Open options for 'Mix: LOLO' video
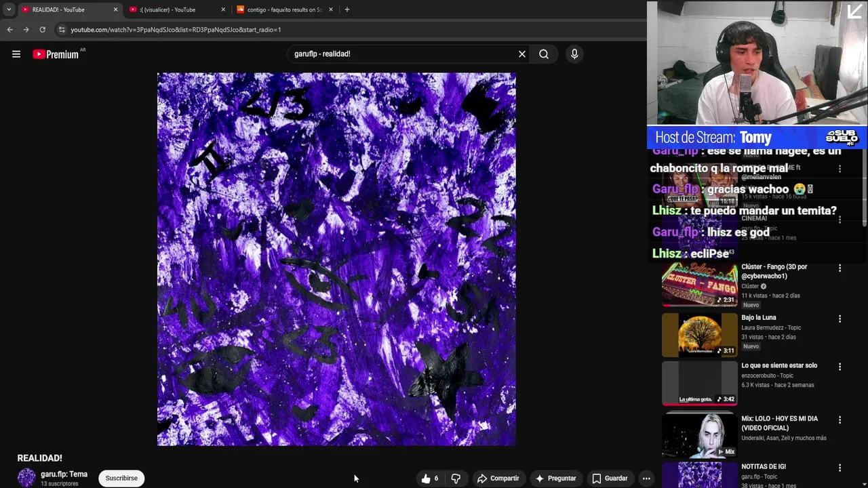The height and width of the screenshot is (488, 868). (x=840, y=420)
